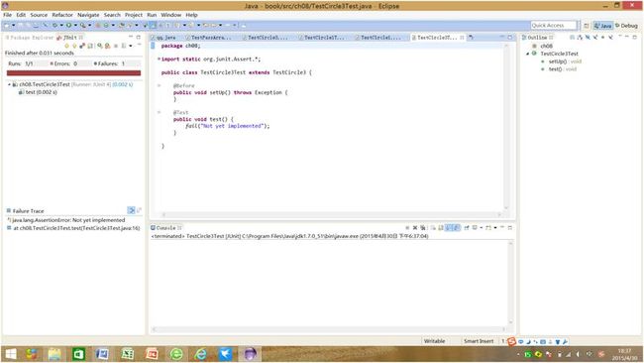
Task: Toggle Hide Non-Public Members in Outline toolbar
Action: point(603,38)
